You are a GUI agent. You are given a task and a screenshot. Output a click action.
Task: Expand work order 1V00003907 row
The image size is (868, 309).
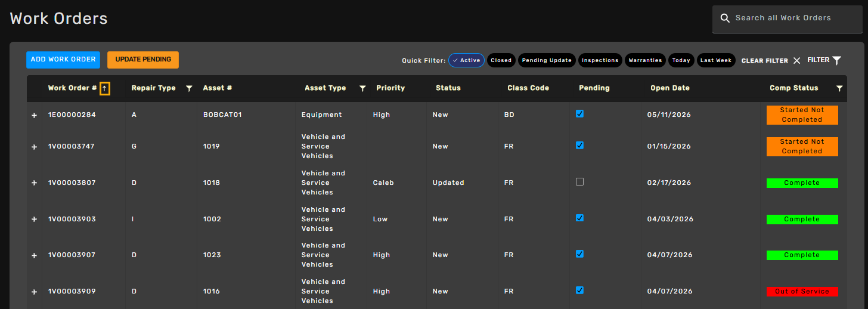(34, 255)
